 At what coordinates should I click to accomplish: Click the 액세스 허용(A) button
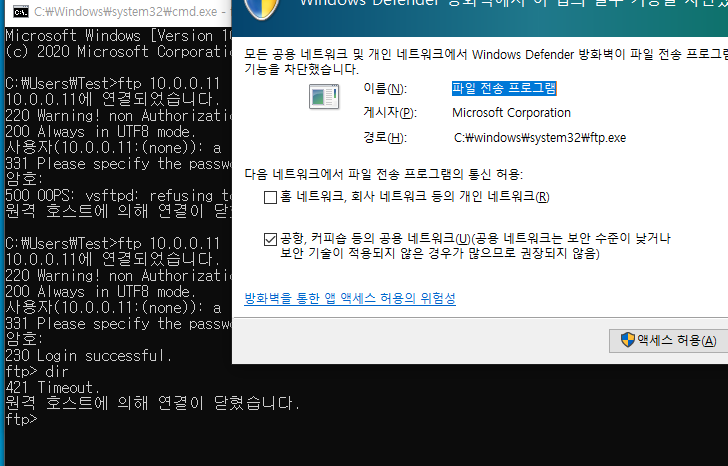669,341
